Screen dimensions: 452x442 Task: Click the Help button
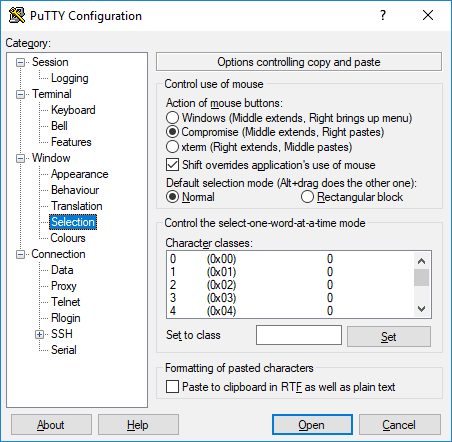pyautogui.click(x=138, y=425)
